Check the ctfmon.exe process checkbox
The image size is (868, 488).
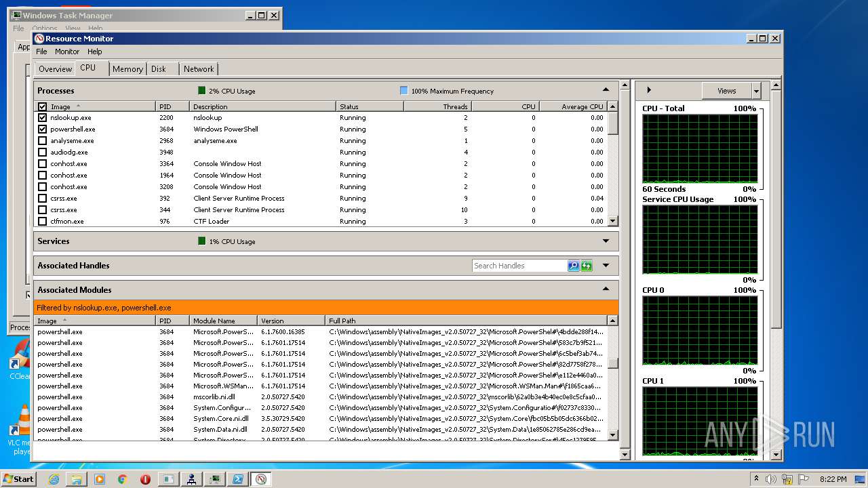pyautogui.click(x=43, y=221)
